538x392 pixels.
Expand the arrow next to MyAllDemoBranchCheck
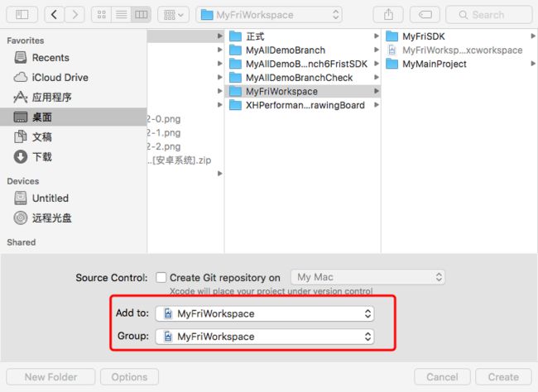pyautogui.click(x=377, y=77)
